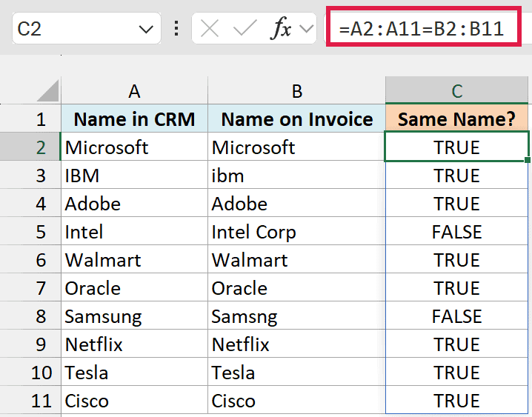Click the formula bar options dots handle
Screen dimensions: 532x417
(176, 28)
